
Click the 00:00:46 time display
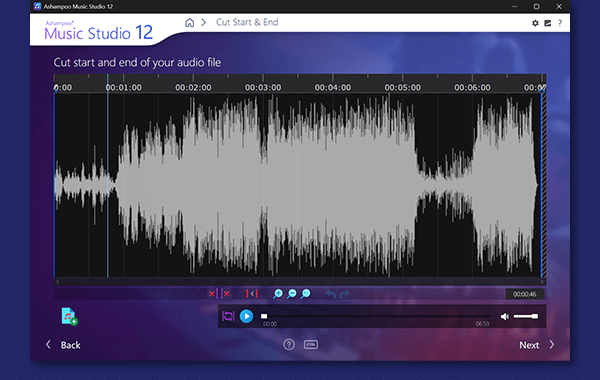pyautogui.click(x=525, y=294)
